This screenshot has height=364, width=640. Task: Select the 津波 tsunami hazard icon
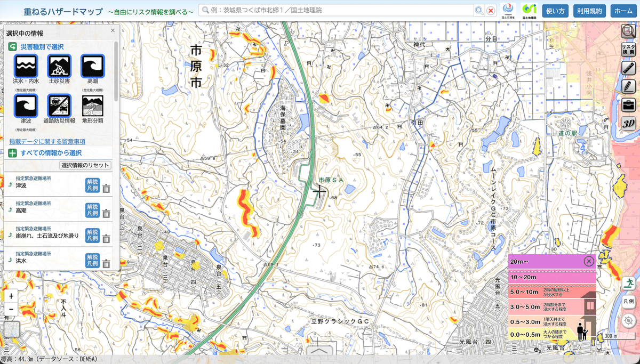(26, 106)
